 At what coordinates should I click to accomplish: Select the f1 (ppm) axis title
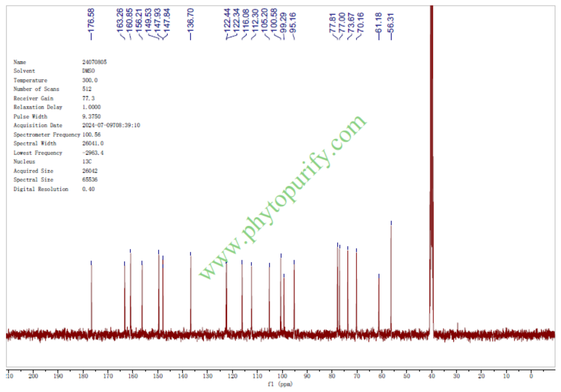tap(280, 385)
